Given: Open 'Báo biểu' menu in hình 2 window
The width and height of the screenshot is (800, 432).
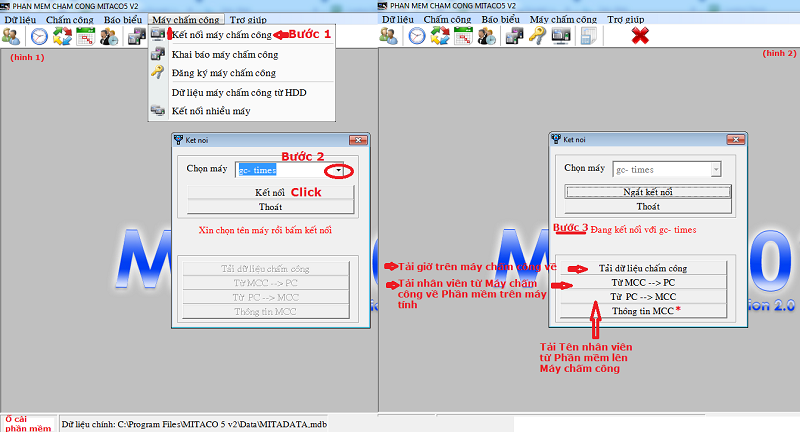Looking at the screenshot, I should point(500,19).
